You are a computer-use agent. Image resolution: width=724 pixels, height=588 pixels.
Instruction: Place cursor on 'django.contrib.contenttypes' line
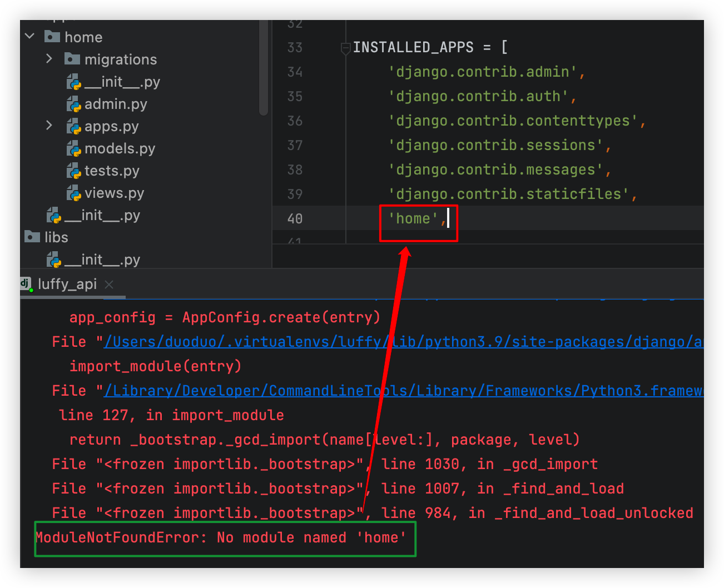(517, 121)
